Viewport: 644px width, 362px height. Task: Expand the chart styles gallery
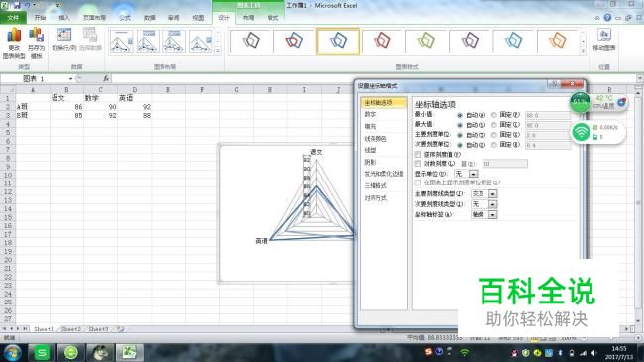[583, 51]
